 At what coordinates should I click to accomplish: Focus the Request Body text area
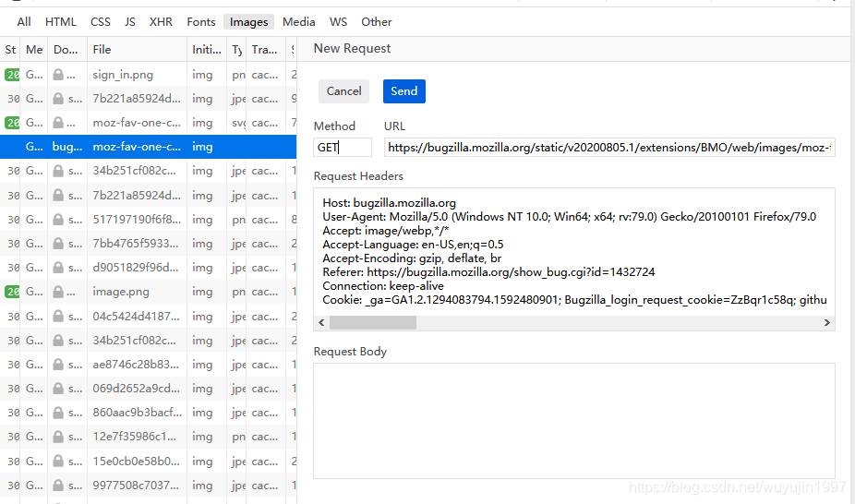click(574, 421)
